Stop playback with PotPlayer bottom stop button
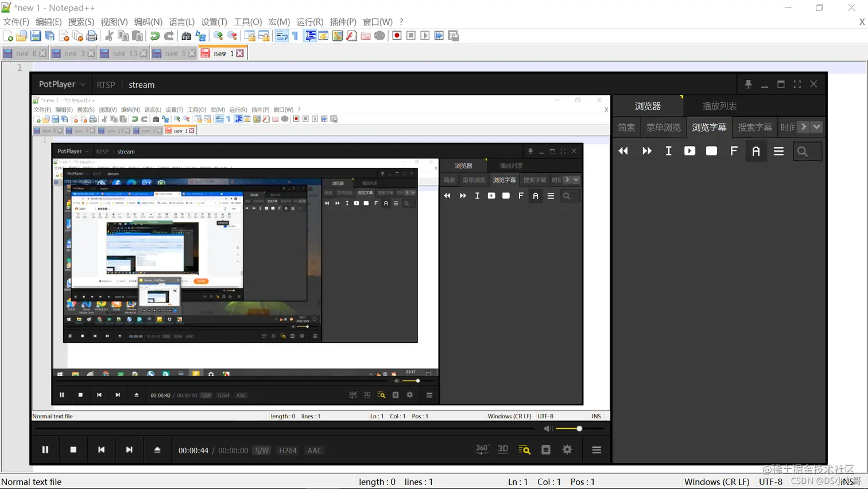Viewport: 868px width, 489px height. point(73,450)
